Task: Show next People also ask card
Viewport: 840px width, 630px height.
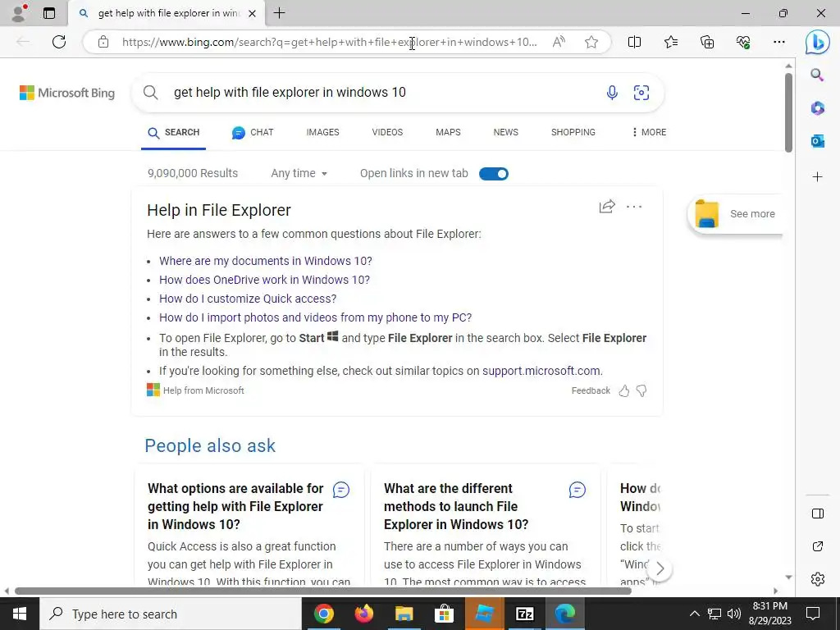Action: pyautogui.click(x=660, y=568)
